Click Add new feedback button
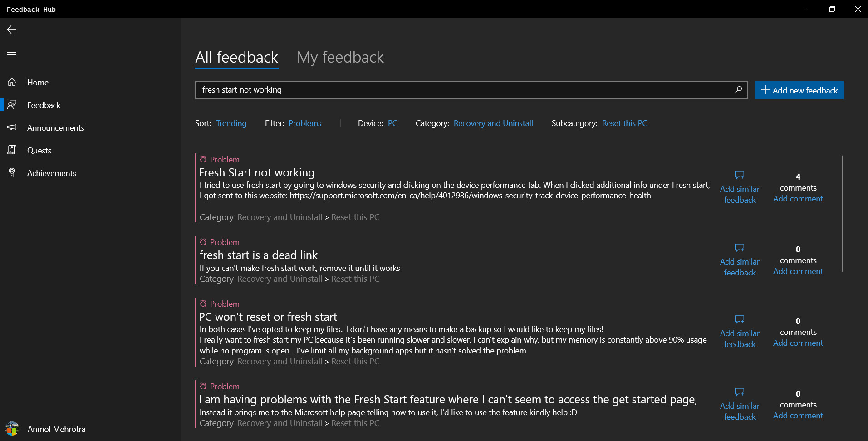The height and width of the screenshot is (441, 868). (799, 90)
